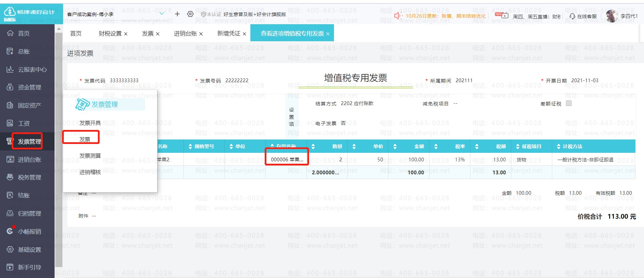This screenshot has height=278, width=644.
Task: Sort by the 数量 column arrows
Action: pos(313,146)
